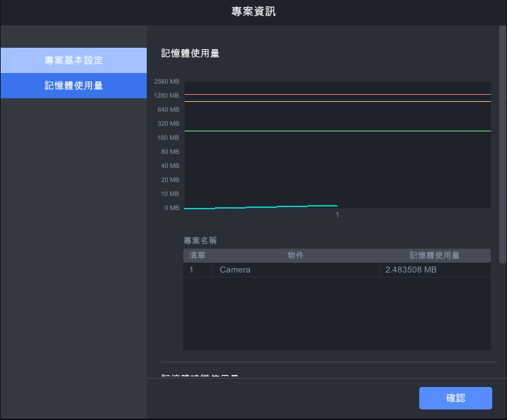Open the 專案基本設定 sidebar tab
The image size is (507, 420).
[73, 60]
